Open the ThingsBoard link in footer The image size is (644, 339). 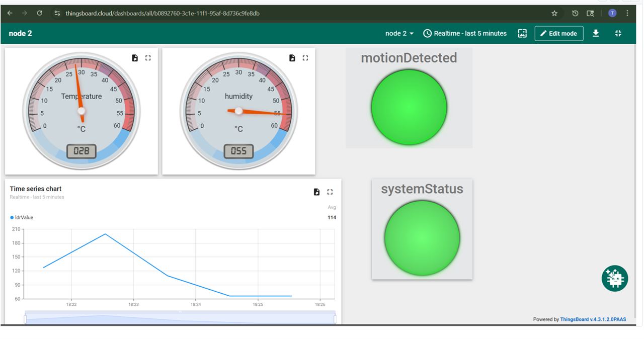tap(593, 319)
